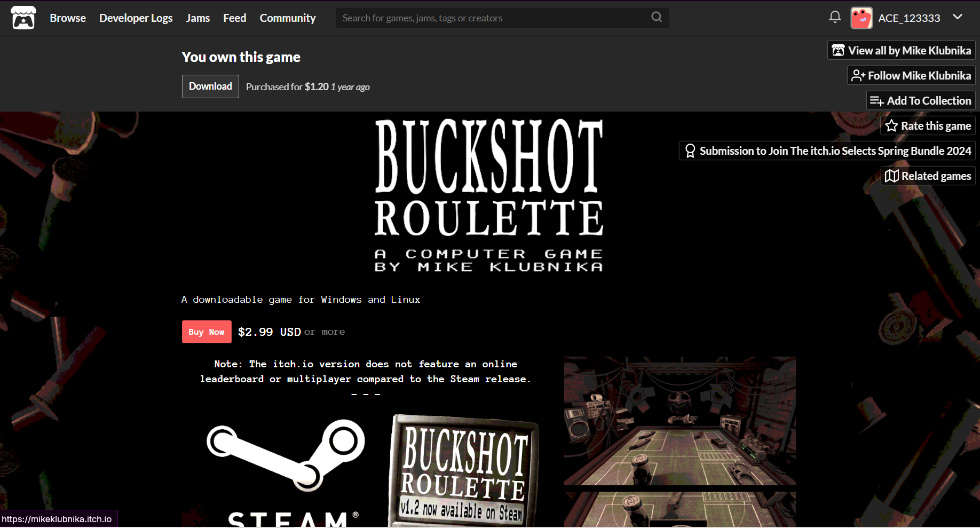Screen dimensions: 980x528
Task: Open the first gameplay table screenshot
Action: [680, 421]
